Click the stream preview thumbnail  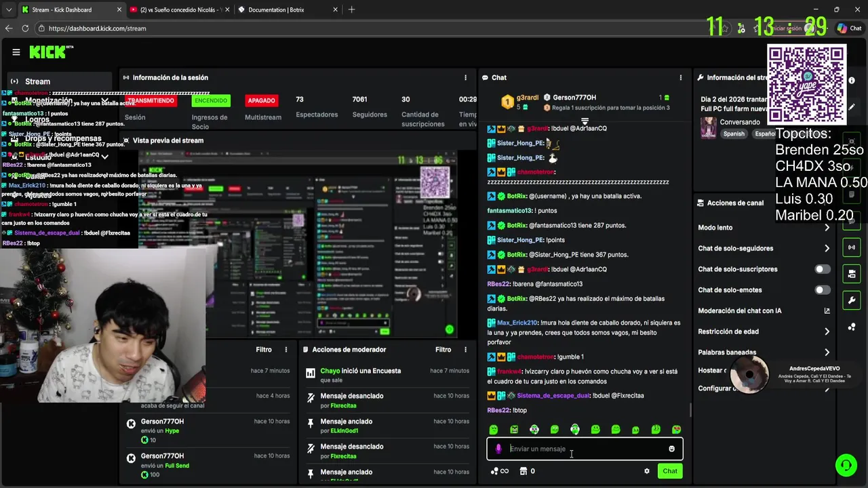[298, 244]
